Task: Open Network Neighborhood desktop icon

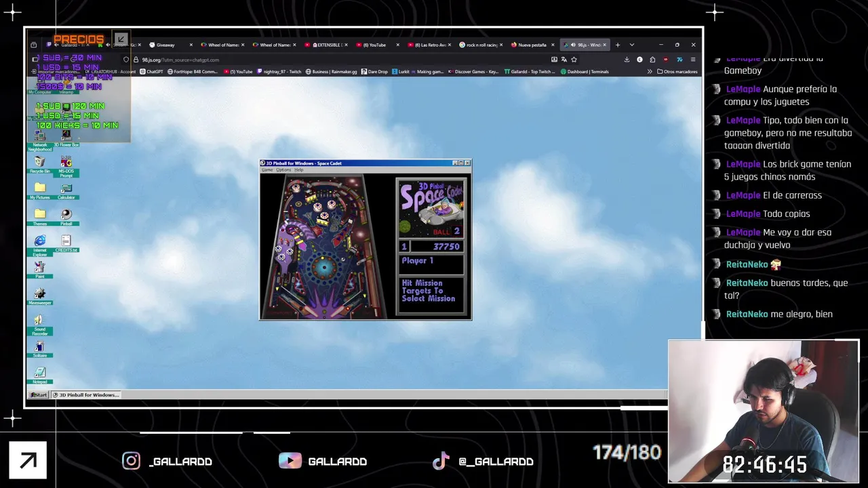Action: [x=40, y=140]
